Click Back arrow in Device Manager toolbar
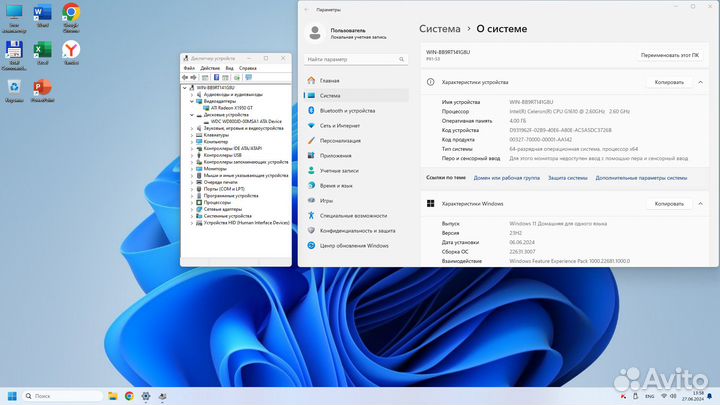 [x=186, y=78]
